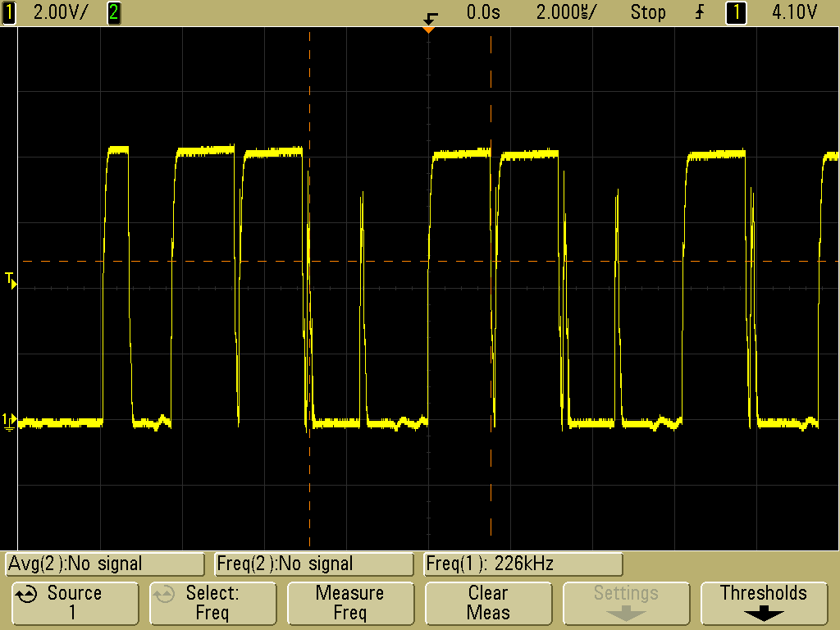
Task: Click the down arrow on Thresholds softkey
Action: pos(764,614)
